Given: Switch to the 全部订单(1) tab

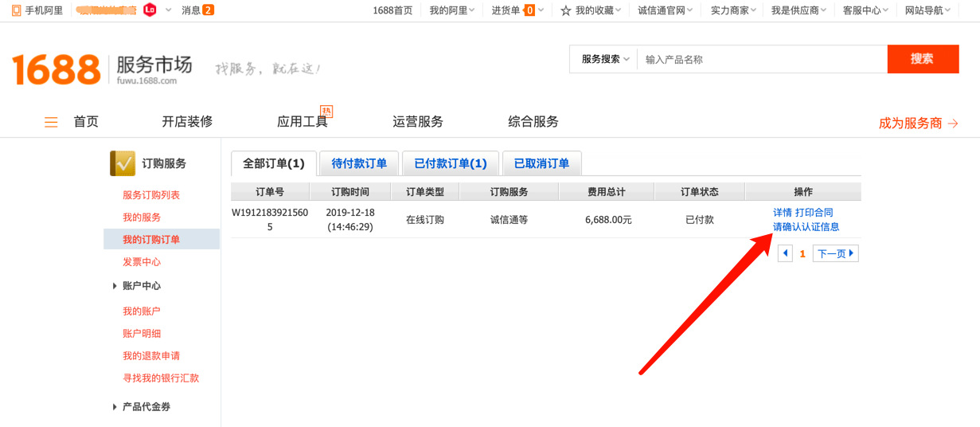Looking at the screenshot, I should 274,163.
